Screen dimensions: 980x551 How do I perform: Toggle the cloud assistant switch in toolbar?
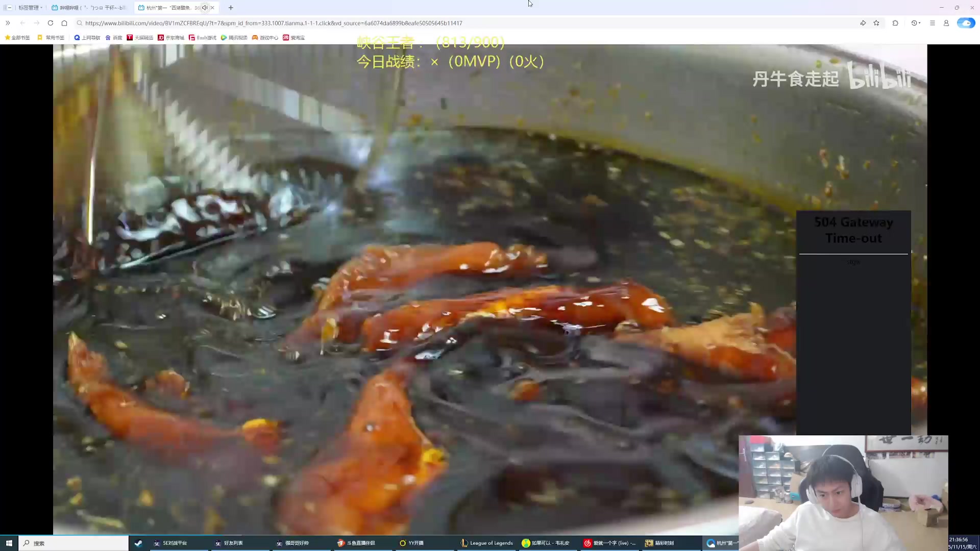965,23
